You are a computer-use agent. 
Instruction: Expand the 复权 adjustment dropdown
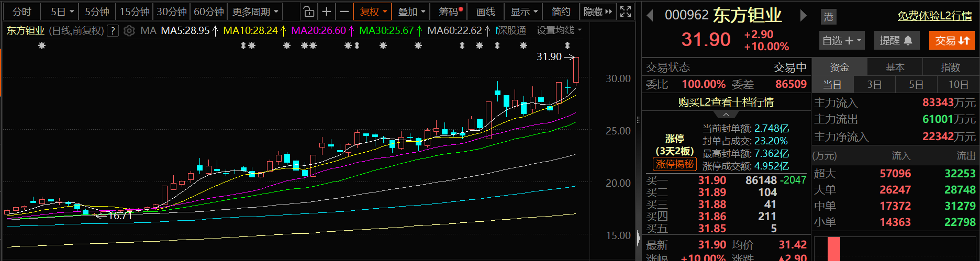pos(373,12)
